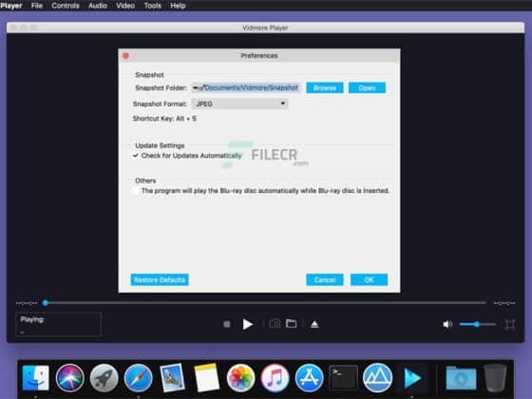
Task: Open Notes from the Dock
Action: point(207,378)
